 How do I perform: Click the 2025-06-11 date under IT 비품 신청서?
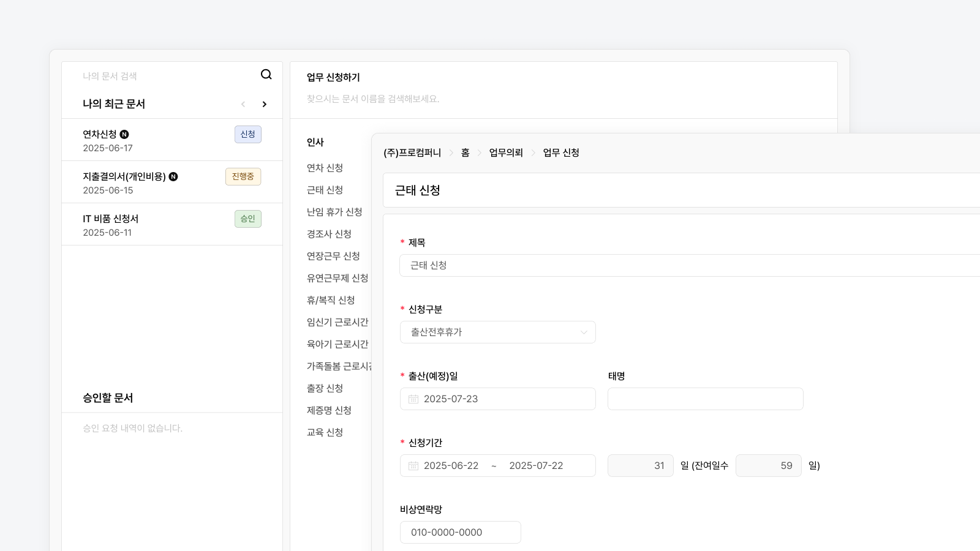[107, 233]
